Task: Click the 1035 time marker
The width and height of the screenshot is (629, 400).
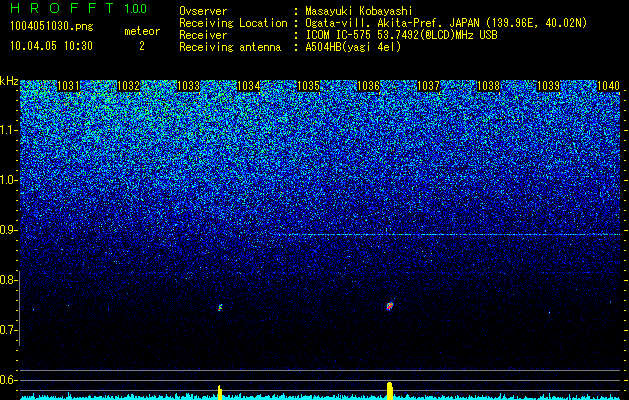Action: point(308,86)
